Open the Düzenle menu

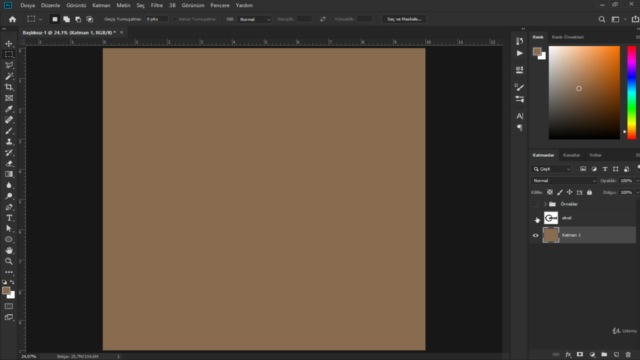pyautogui.click(x=50, y=5)
